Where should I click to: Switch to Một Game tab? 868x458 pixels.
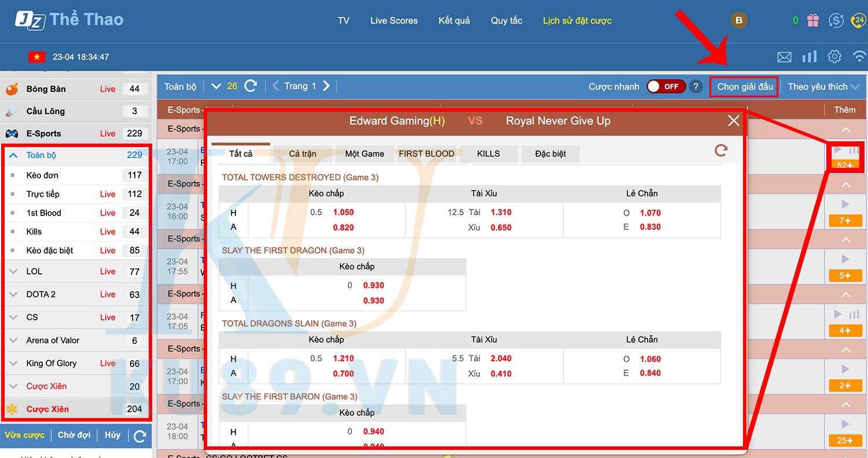click(x=365, y=154)
